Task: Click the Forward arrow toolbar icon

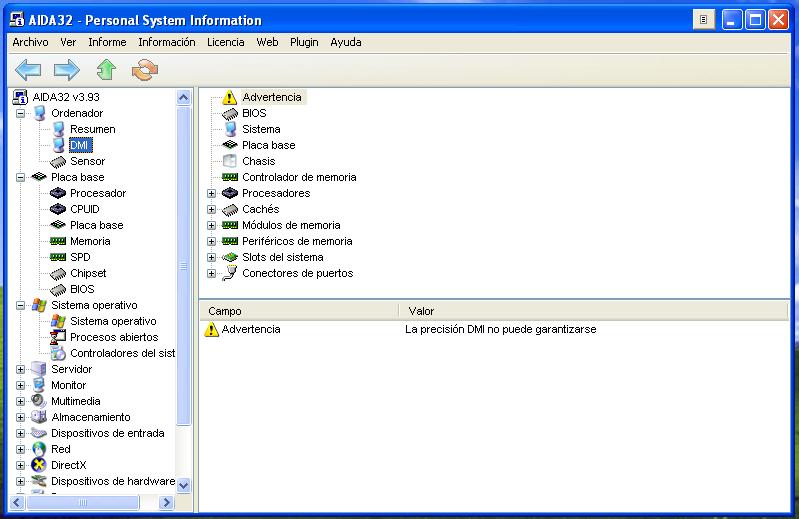Action: pyautogui.click(x=66, y=69)
